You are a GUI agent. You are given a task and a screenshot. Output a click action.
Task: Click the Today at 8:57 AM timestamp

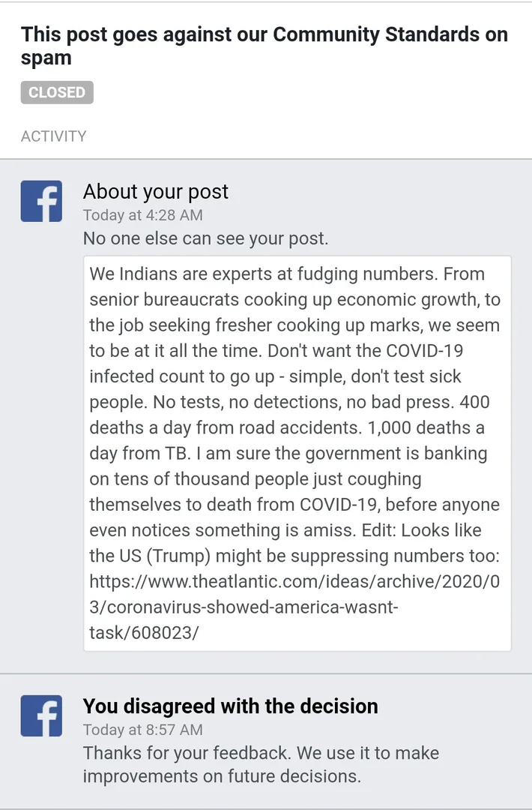(143, 730)
